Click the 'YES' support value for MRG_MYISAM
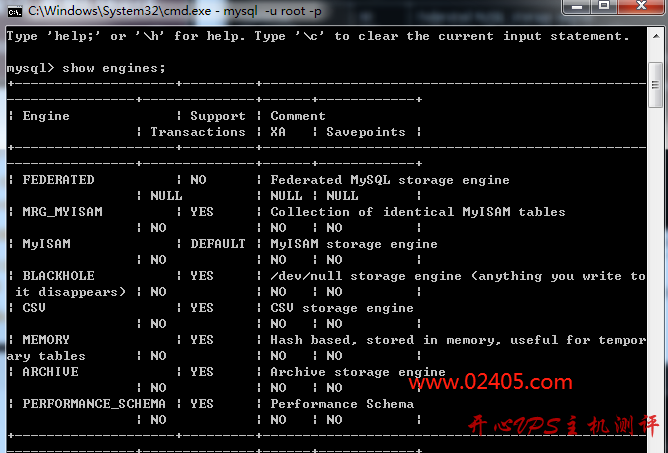Image resolution: width=668 pixels, height=453 pixels. 202,212
